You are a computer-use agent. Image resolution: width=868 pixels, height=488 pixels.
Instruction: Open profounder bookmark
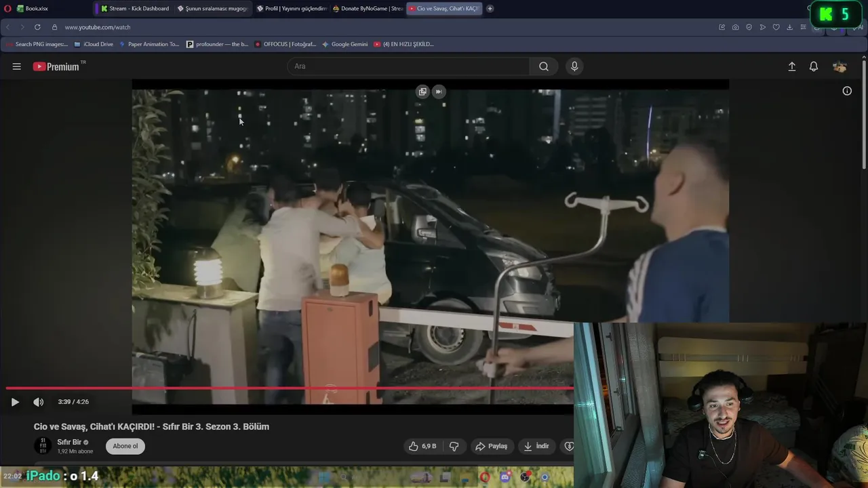coord(217,44)
